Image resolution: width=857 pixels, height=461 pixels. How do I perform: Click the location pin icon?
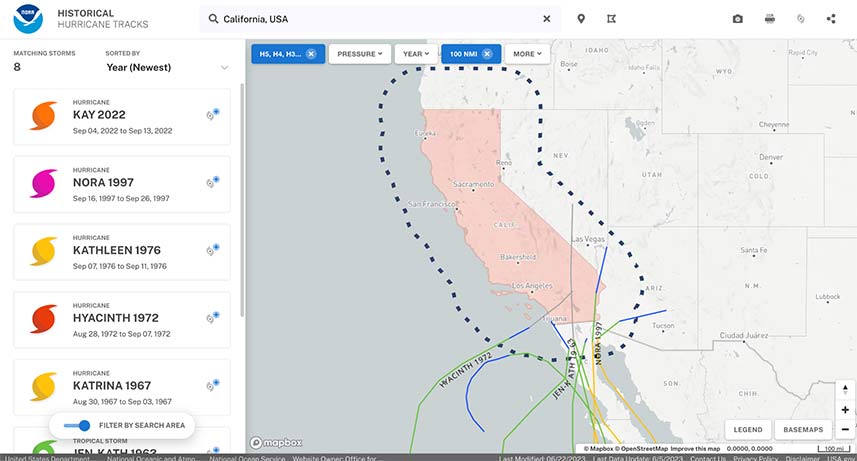click(581, 19)
